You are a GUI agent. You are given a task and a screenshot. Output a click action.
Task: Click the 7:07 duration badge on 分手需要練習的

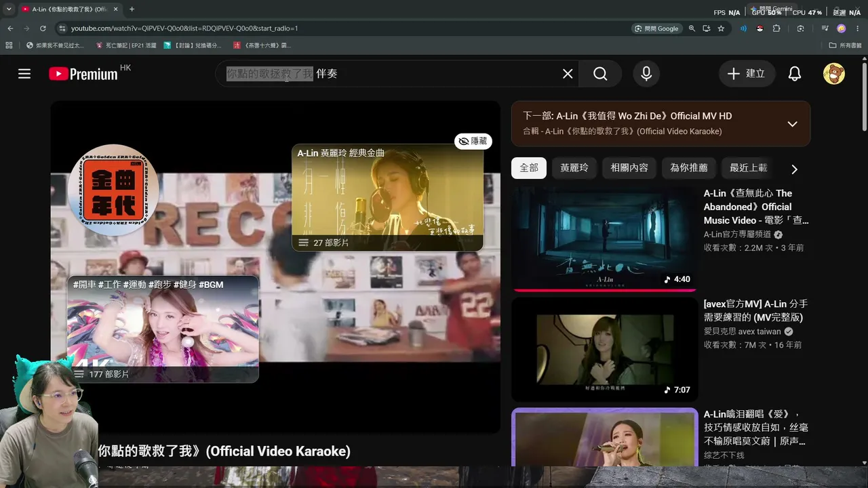point(677,390)
